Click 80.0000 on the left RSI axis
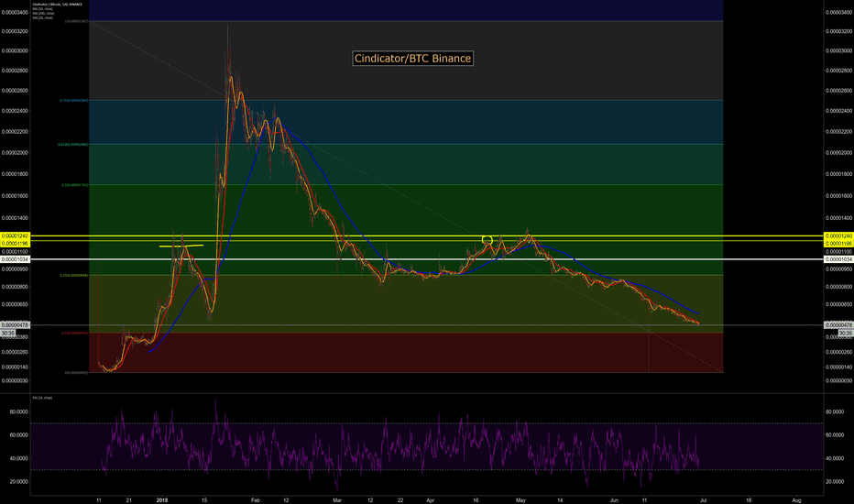 pos(18,412)
